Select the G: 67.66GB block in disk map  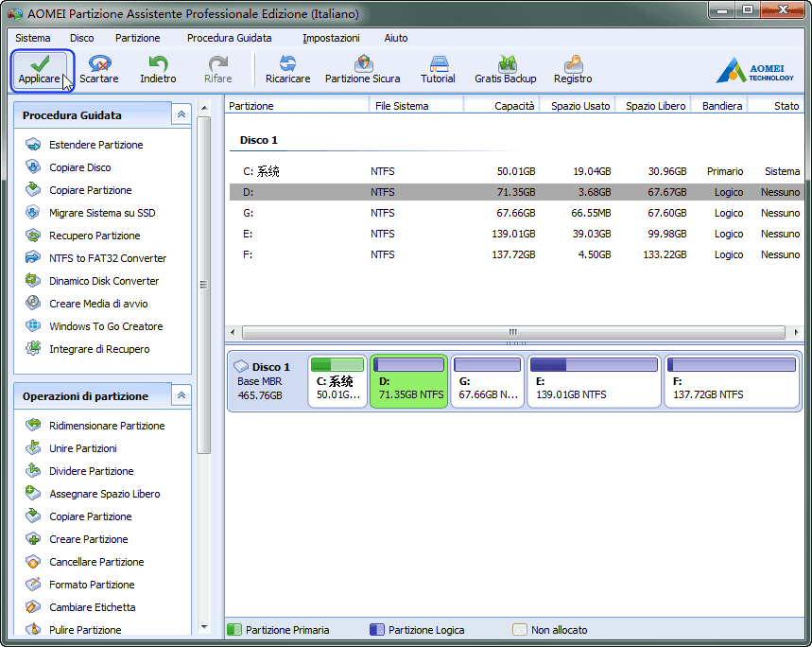click(488, 381)
